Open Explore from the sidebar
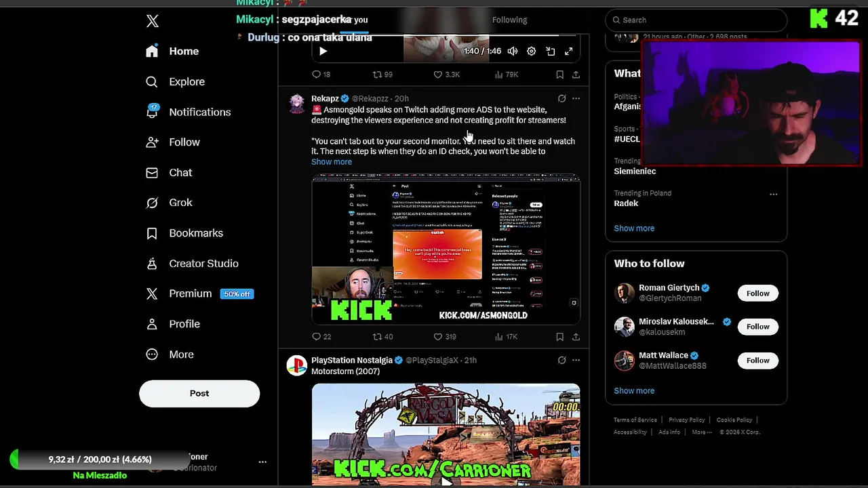 (176, 82)
